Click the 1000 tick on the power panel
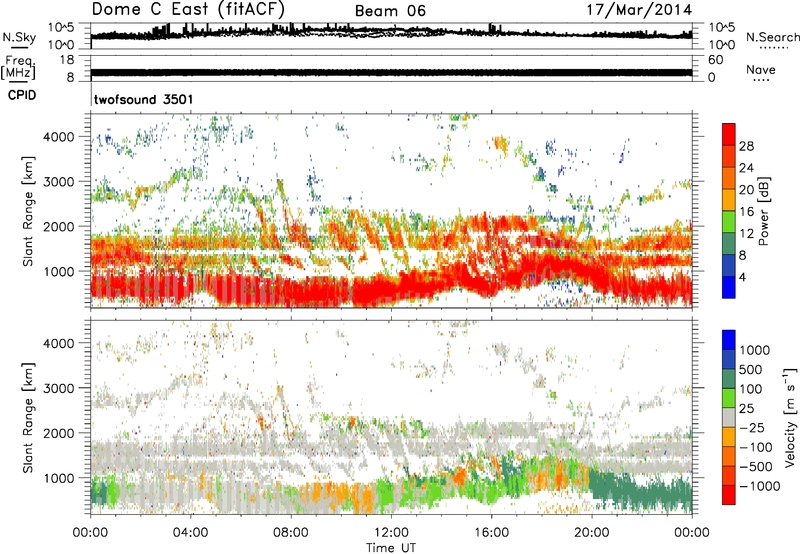Viewport: 800px width, 554px height. click(x=58, y=271)
